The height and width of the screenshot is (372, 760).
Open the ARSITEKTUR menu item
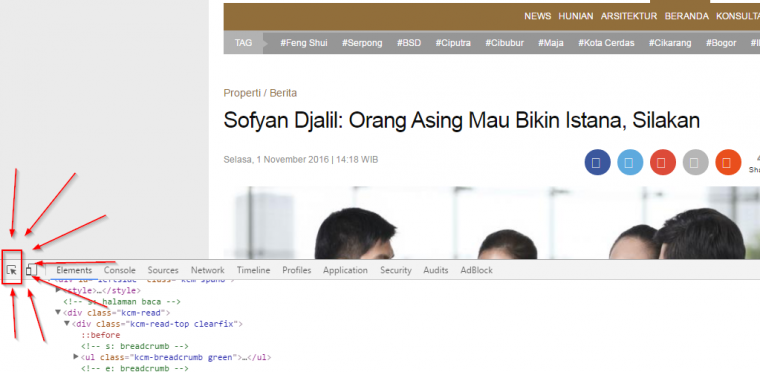coord(629,16)
